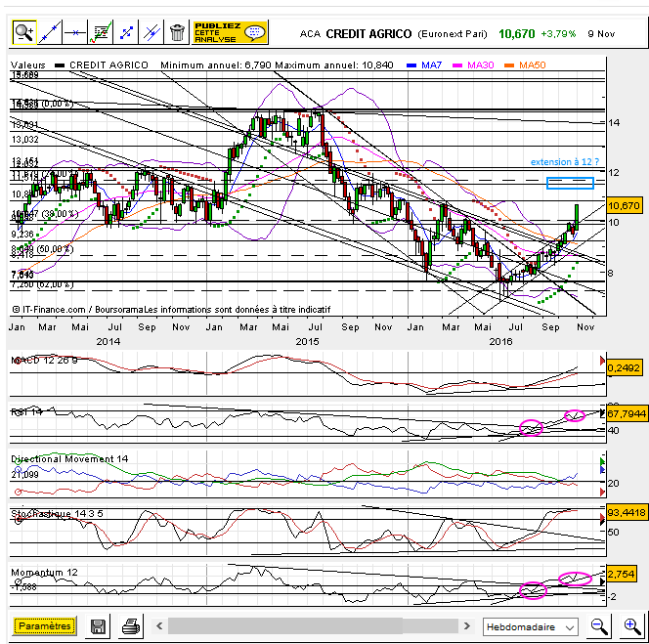Zoom in with the plus magnifier
Image resolution: width=649 pixels, height=644 pixels.
tap(630, 625)
